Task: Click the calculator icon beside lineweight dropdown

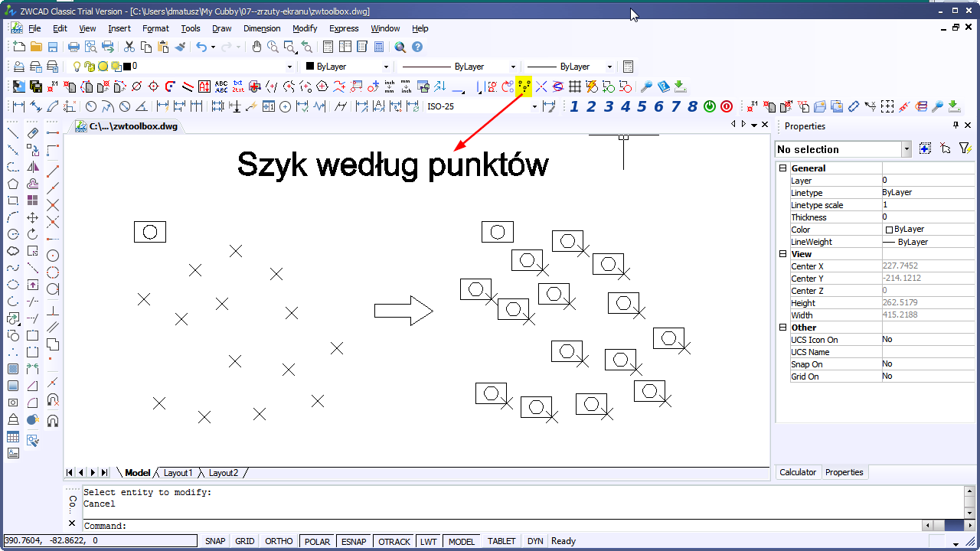Action: coord(628,67)
